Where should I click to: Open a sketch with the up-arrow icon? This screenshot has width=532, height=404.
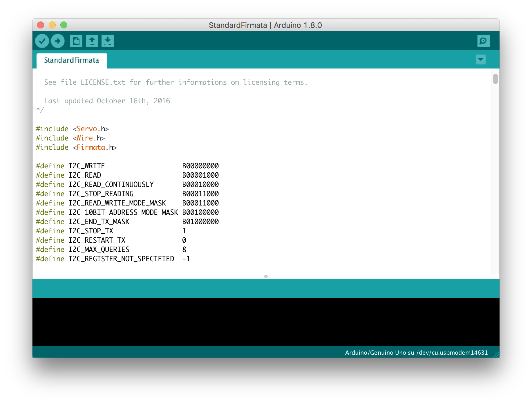click(92, 41)
